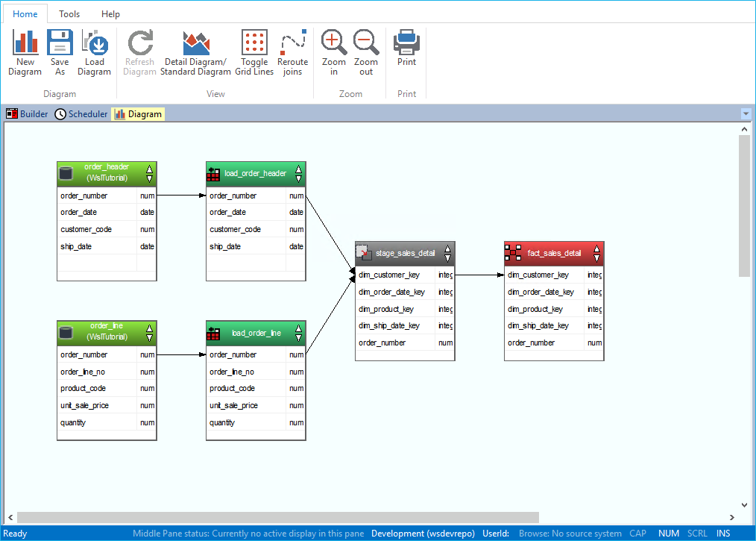
Task: Select unit_sale_price in order_line source table
Action: point(107,405)
